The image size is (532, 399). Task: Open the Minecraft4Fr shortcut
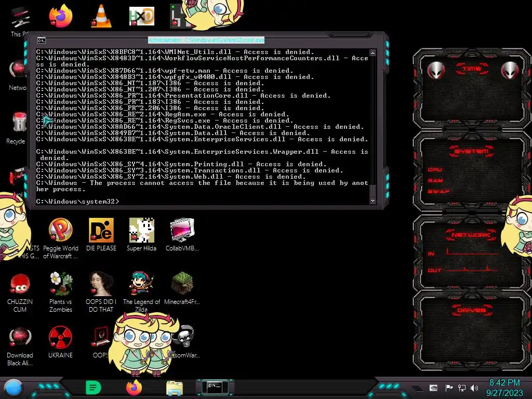click(x=182, y=288)
